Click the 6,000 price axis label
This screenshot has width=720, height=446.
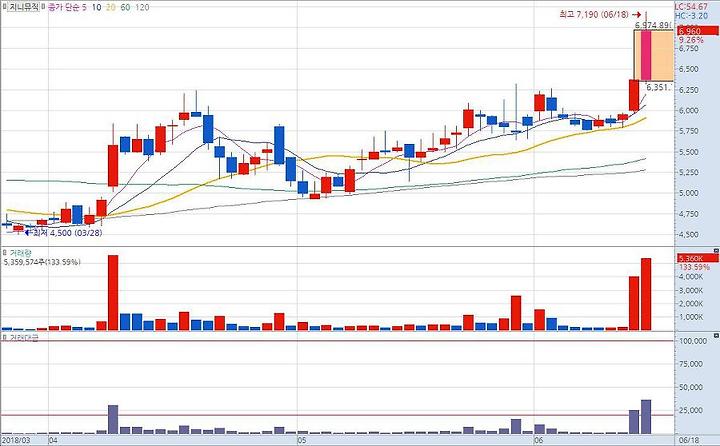[x=689, y=111]
